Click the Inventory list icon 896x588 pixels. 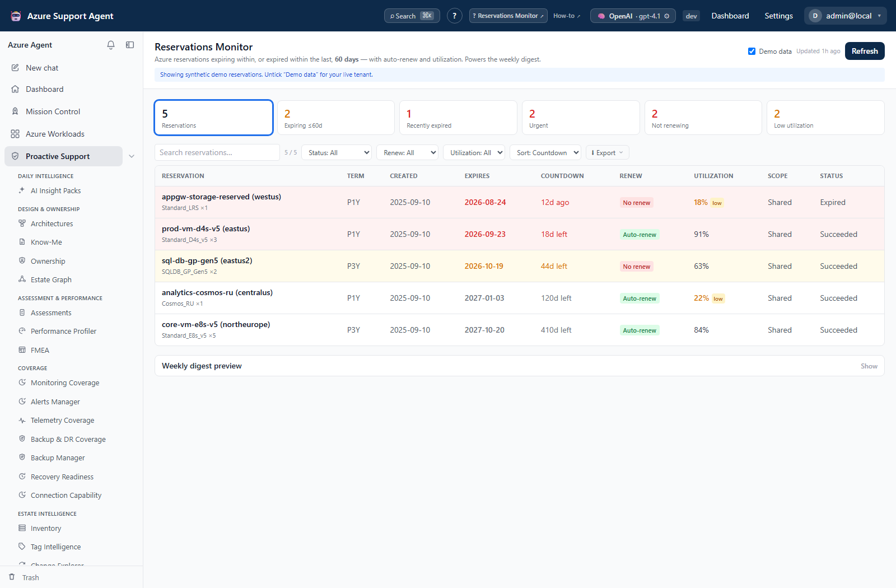pos(22,528)
